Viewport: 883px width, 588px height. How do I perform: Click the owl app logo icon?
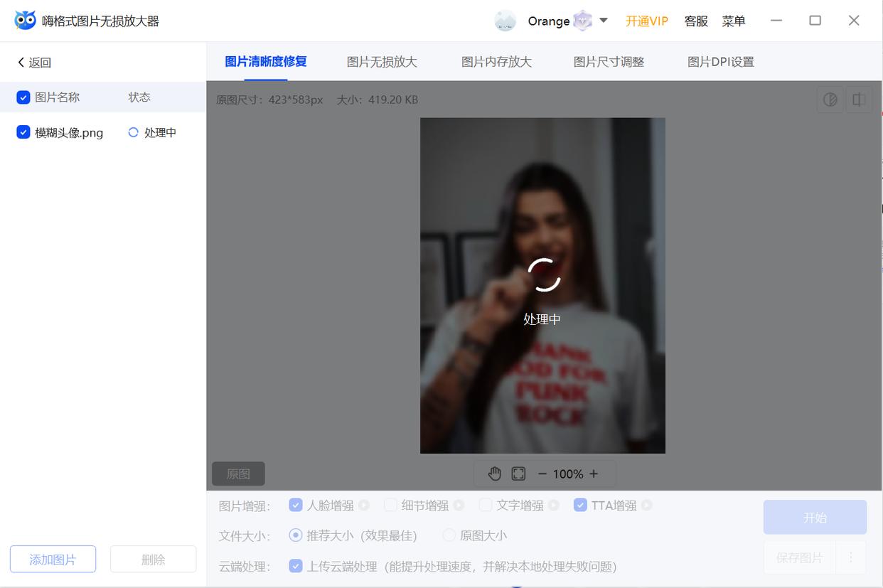26,20
